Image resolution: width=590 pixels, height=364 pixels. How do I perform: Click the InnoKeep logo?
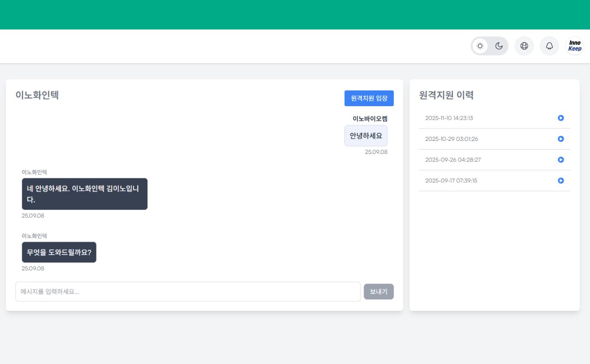[574, 45]
